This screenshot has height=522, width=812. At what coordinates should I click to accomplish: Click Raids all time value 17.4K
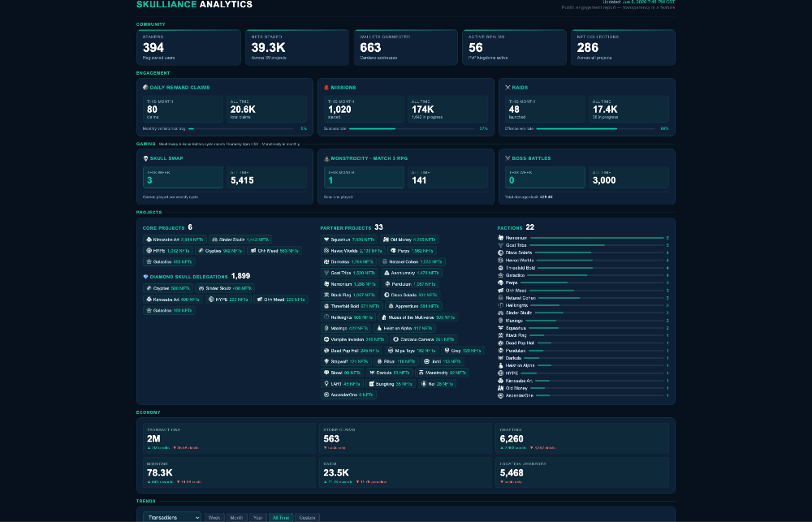[x=605, y=110]
